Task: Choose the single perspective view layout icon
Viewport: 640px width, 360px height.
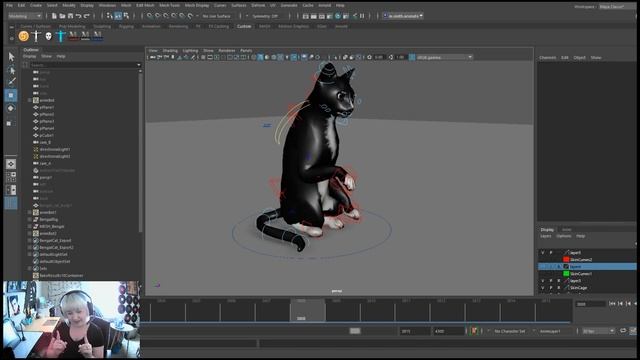Action: point(11,164)
